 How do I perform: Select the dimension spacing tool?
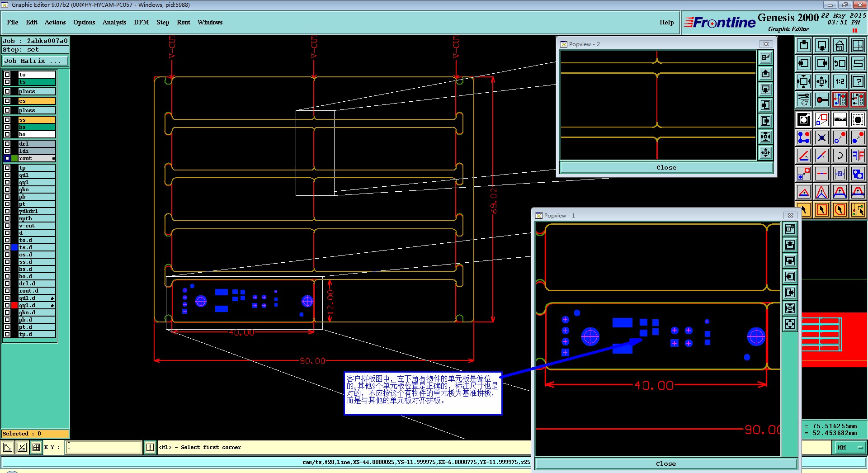pyautogui.click(x=840, y=174)
